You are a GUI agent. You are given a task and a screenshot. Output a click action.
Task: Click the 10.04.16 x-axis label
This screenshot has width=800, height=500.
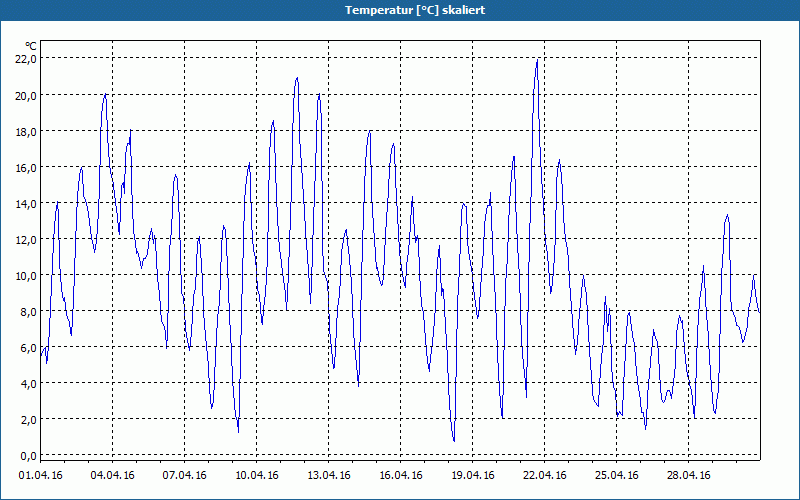(256, 475)
